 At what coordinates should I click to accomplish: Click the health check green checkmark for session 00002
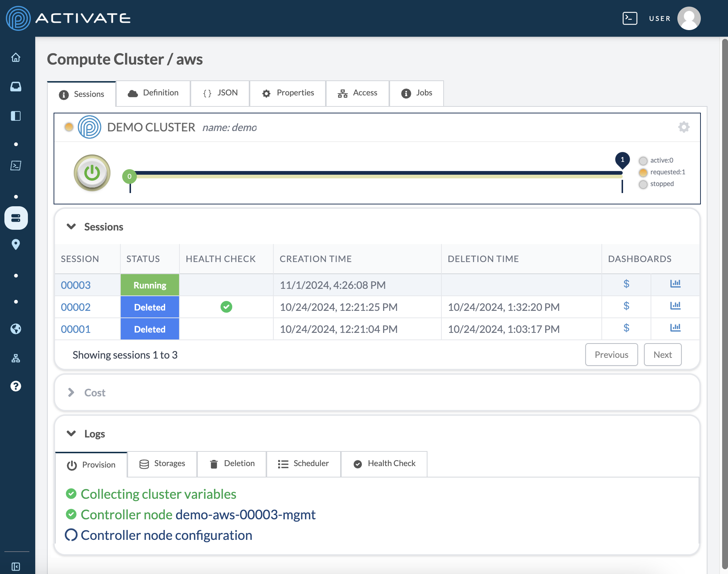tap(227, 308)
